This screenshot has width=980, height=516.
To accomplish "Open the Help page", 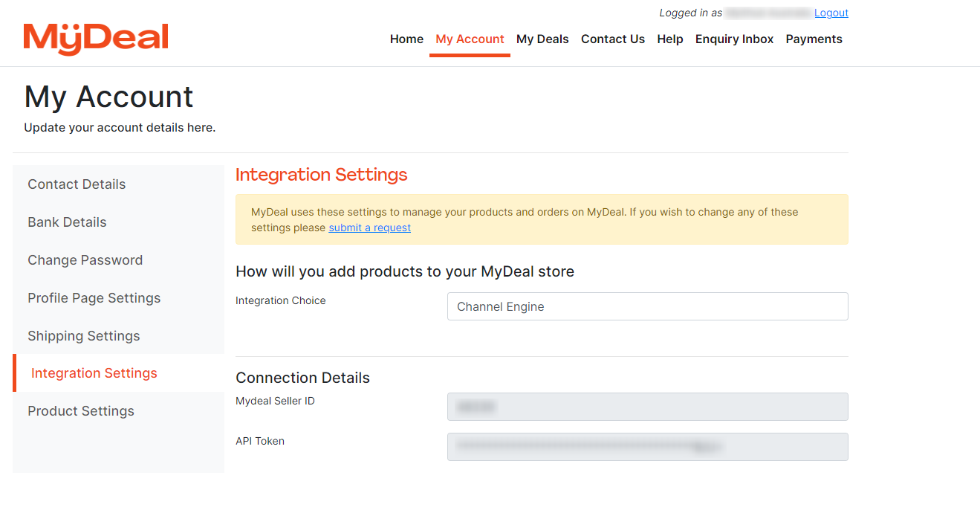I will [x=670, y=39].
